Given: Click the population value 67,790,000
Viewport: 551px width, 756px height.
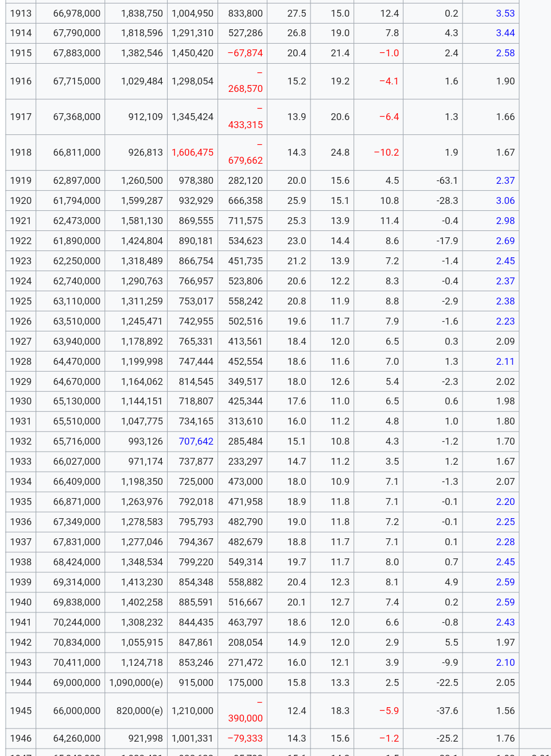Looking at the screenshot, I should [77, 33].
